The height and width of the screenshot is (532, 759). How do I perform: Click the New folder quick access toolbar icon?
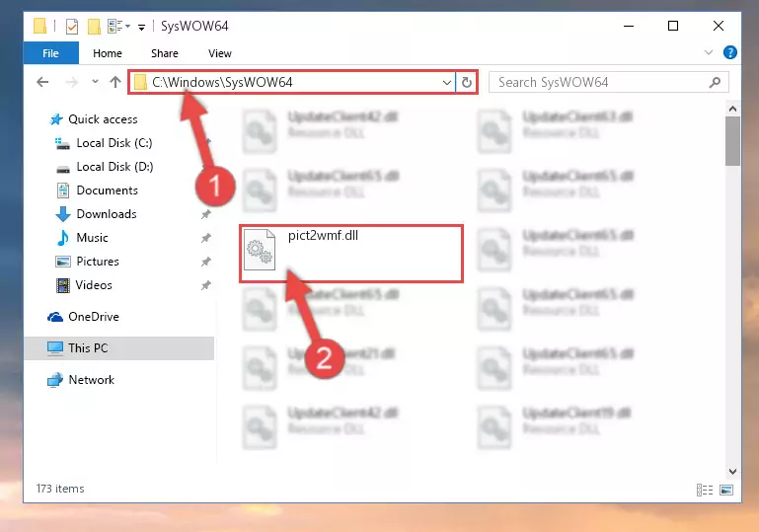[x=94, y=26]
